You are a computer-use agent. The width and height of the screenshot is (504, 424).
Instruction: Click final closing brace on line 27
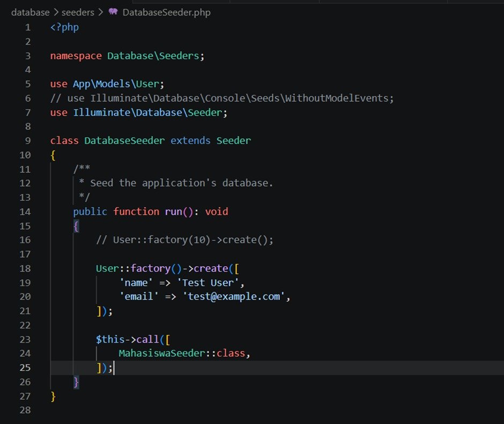coord(53,396)
